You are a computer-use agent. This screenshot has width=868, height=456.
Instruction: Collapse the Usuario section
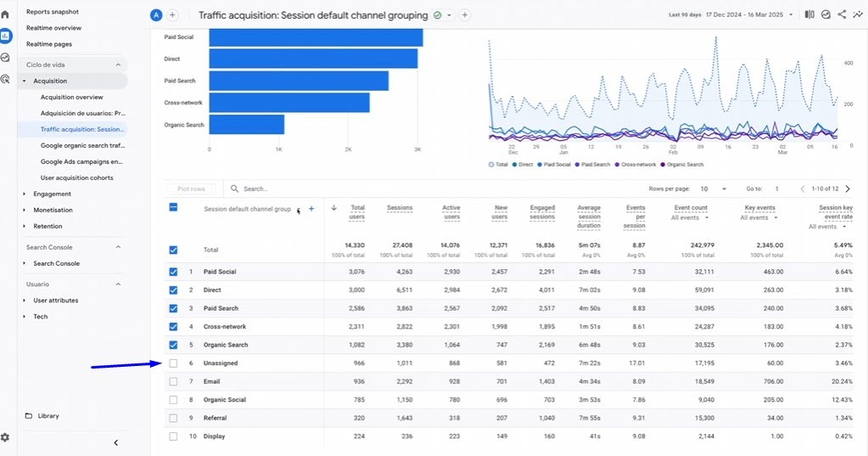tap(118, 284)
